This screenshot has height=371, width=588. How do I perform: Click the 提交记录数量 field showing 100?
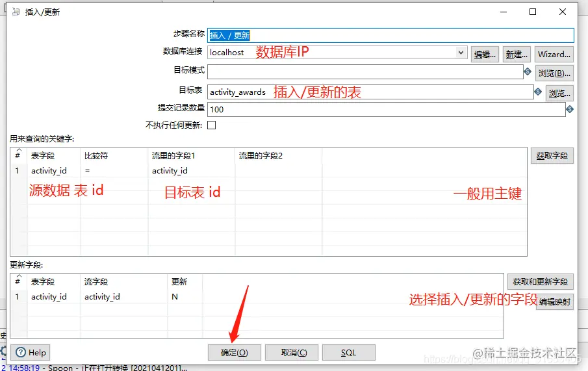(x=386, y=109)
